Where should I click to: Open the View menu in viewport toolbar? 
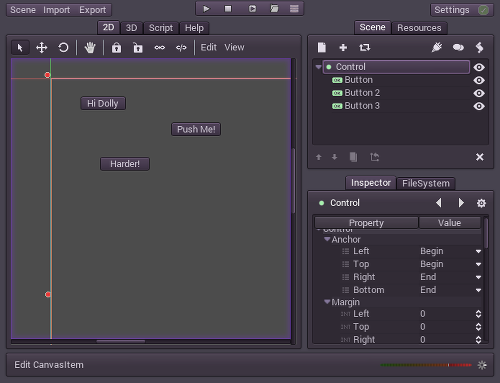pos(234,47)
